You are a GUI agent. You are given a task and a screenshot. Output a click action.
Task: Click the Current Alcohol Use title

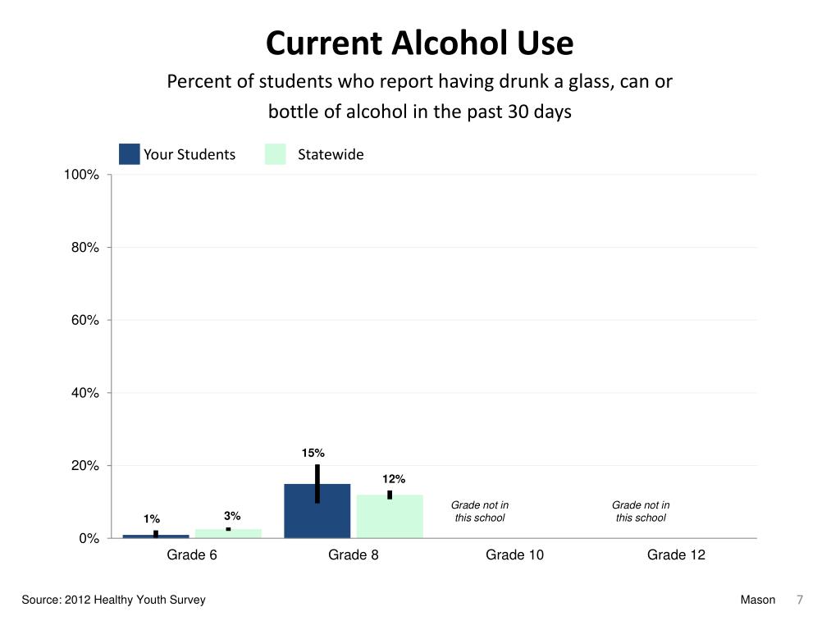(x=419, y=43)
